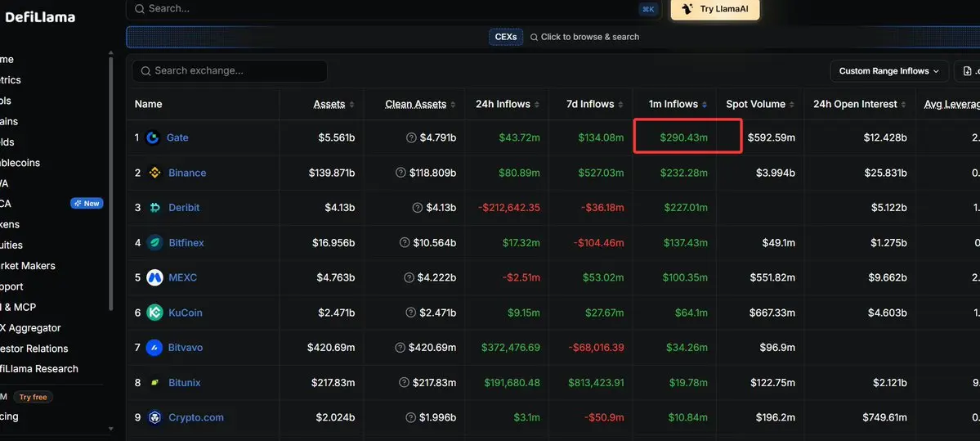Open the Custom Range Inflows dropdown
This screenshot has width=980, height=441.
click(x=888, y=71)
